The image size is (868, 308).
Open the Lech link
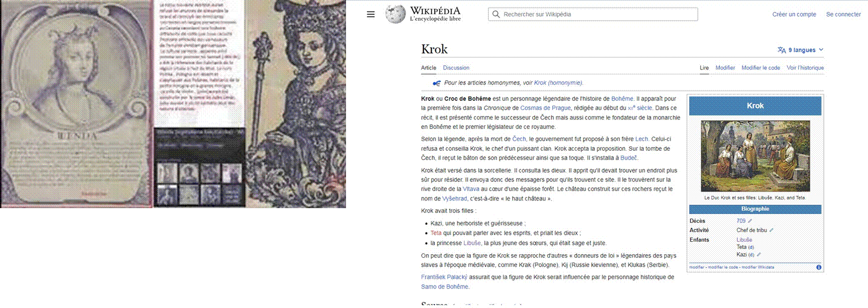coord(642,139)
